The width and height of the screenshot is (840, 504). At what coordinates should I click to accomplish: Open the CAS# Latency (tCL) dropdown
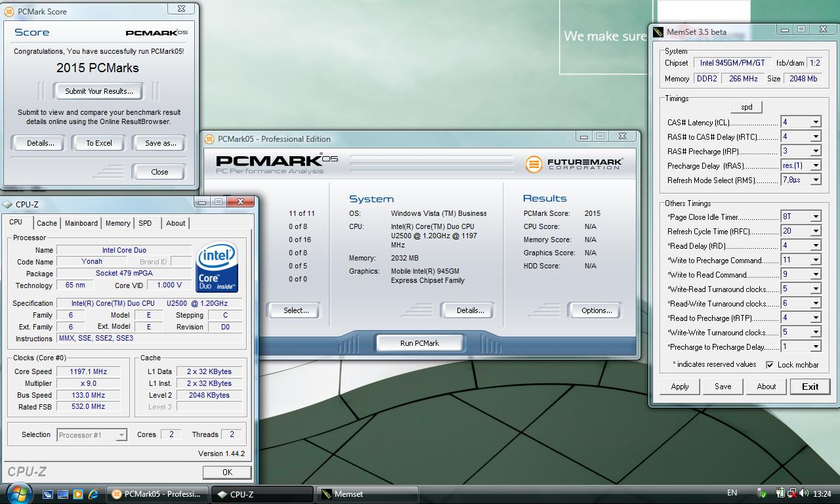[815, 122]
